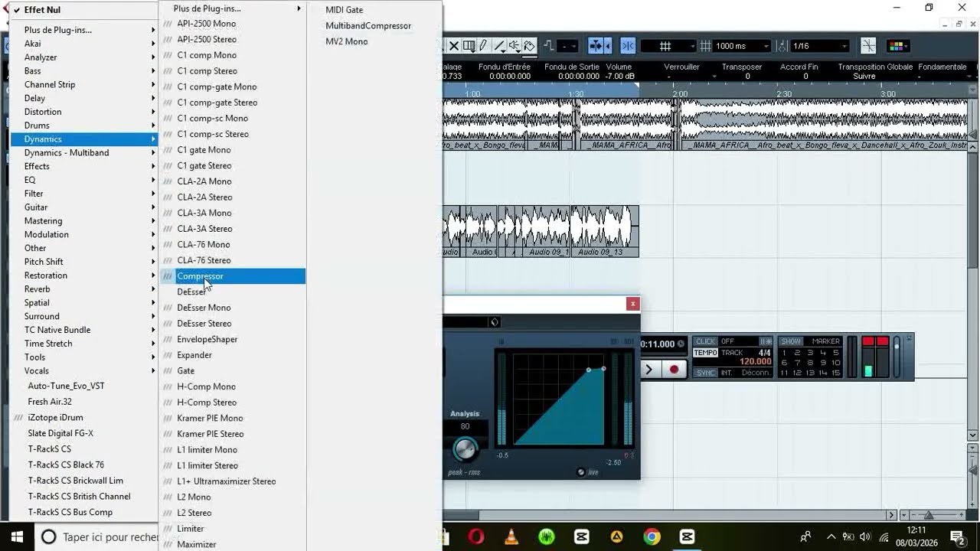The height and width of the screenshot is (551, 980).
Task: Click the green spider app taskbar icon
Action: 546,536
